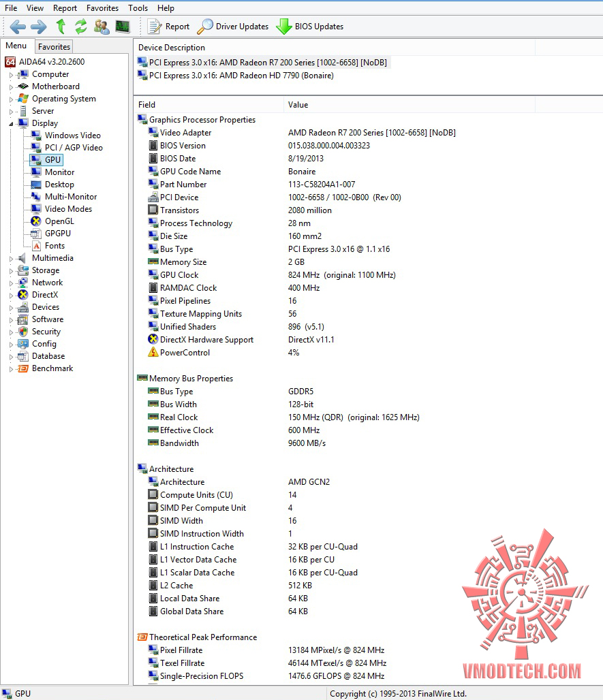
Task: Select the Benchmark tree item
Action: 46,368
